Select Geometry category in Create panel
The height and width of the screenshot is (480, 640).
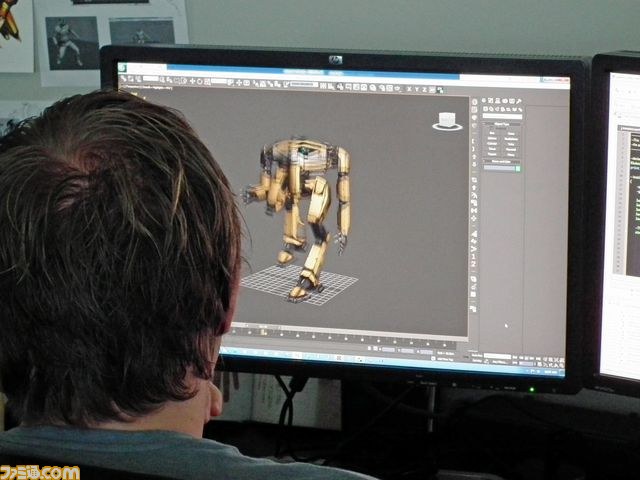(x=485, y=109)
